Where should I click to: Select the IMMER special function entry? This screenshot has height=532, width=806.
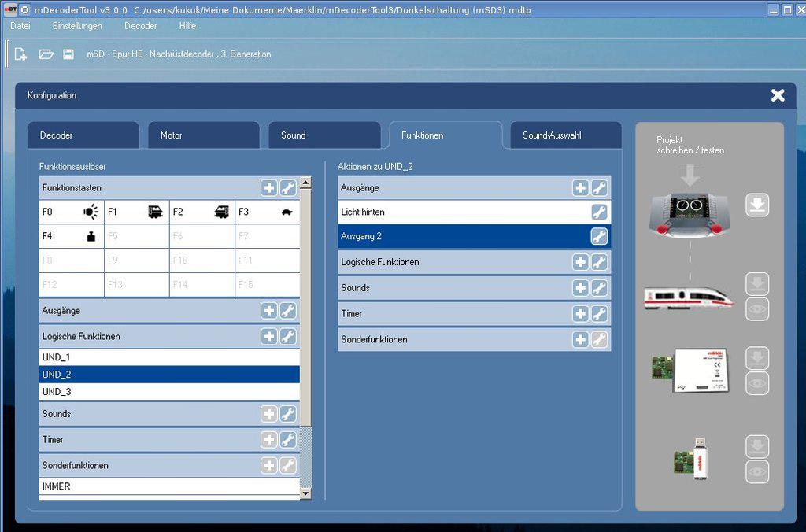point(169,487)
